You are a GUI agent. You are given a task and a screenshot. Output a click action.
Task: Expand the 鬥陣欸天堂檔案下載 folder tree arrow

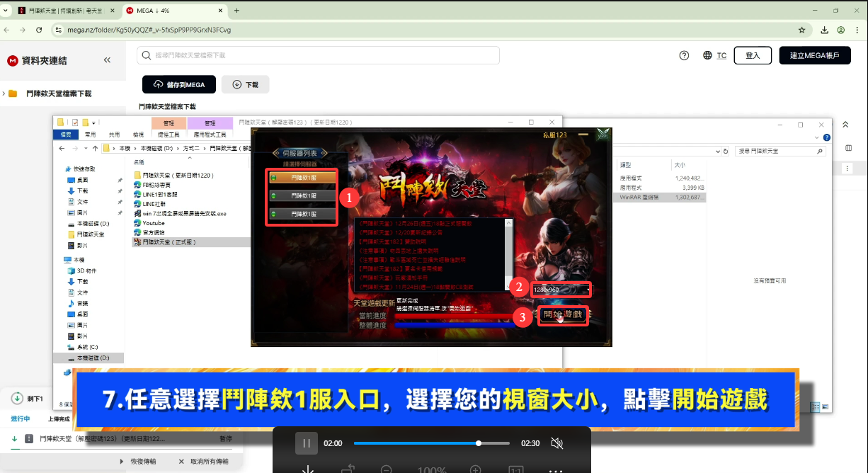4,93
